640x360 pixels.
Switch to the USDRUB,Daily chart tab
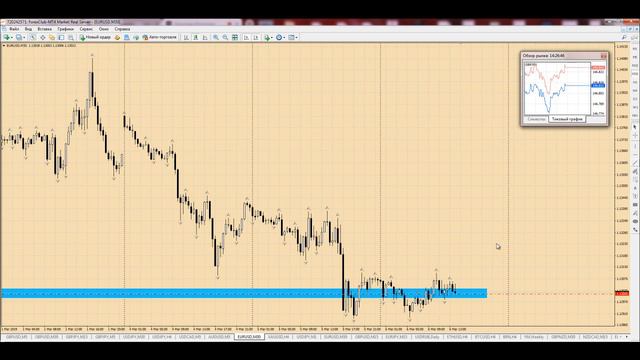pyautogui.click(x=427, y=337)
